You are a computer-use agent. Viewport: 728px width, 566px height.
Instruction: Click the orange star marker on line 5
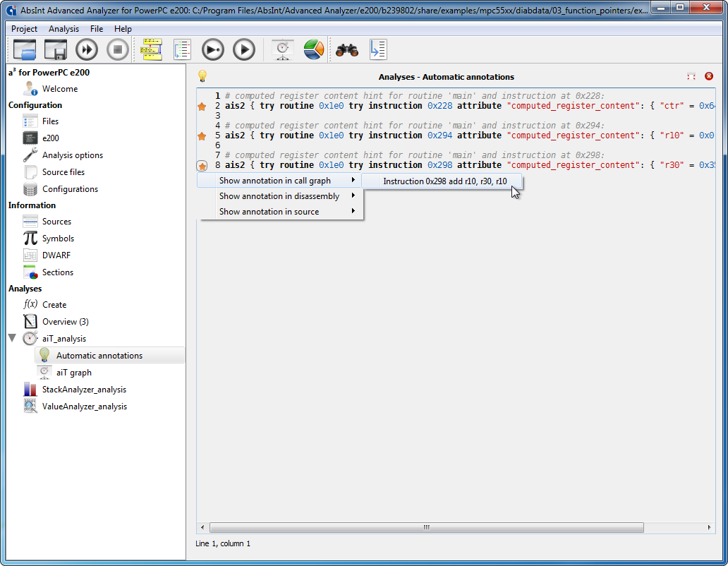(202, 136)
